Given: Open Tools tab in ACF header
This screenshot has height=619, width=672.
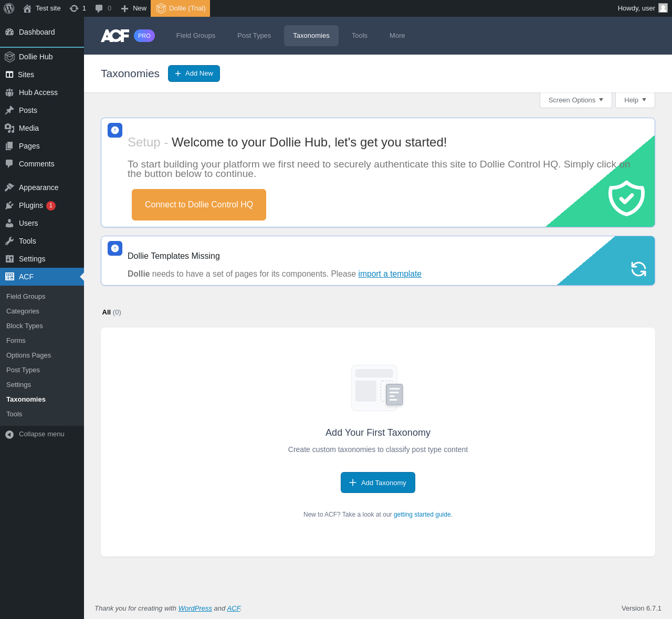Looking at the screenshot, I should tap(360, 36).
